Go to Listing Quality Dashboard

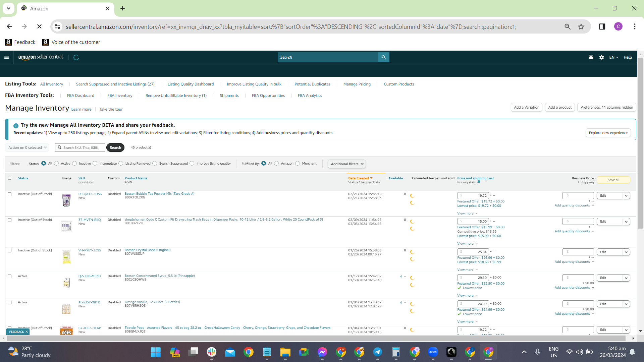pos(191,84)
